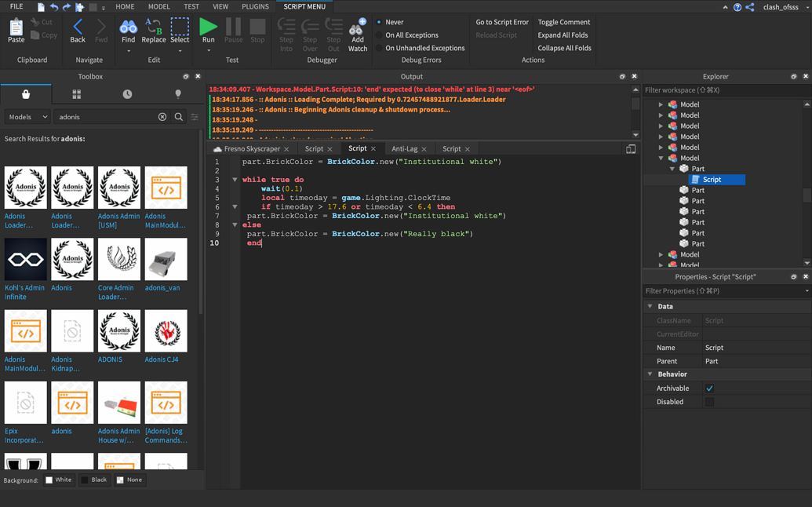Select On Unhandled Exceptions option
This screenshot has width=812, height=507.
point(379,48)
